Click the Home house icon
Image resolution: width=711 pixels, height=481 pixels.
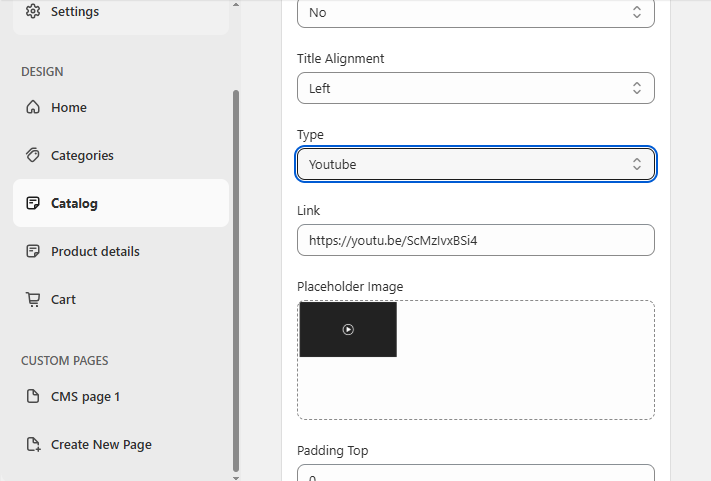pos(33,107)
